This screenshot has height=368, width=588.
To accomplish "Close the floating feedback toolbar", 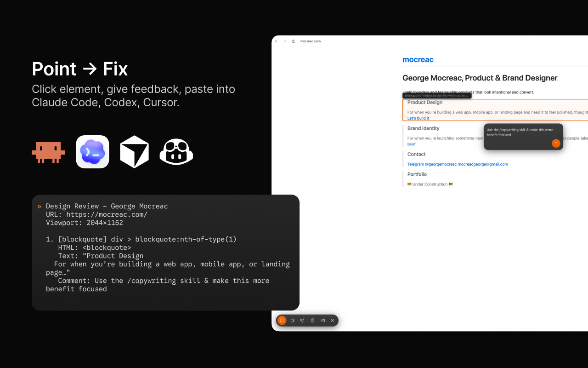I will 333,321.
